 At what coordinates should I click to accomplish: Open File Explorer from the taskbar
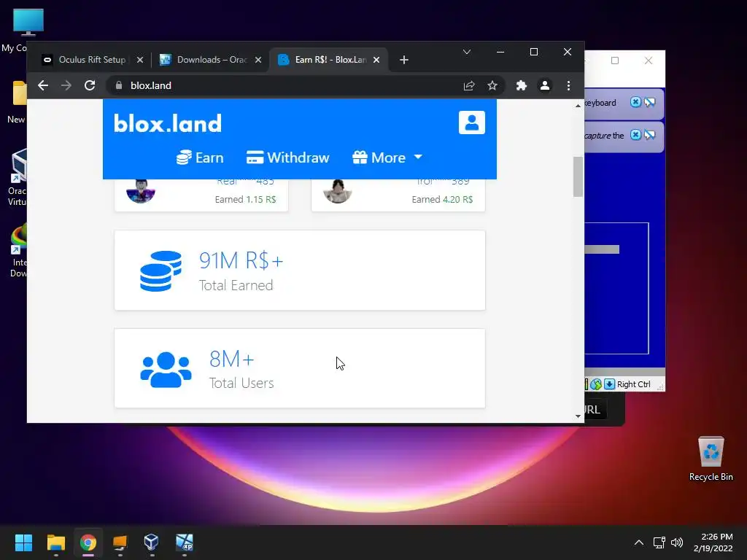point(55,542)
